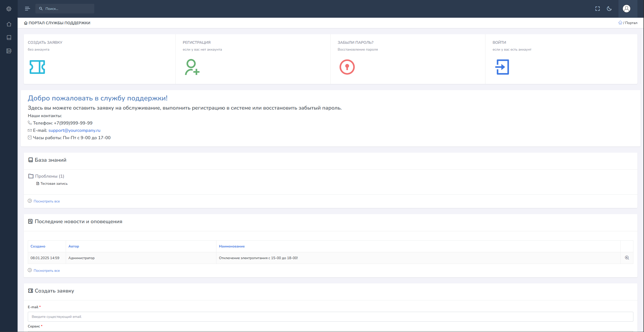Click Посмотреть все under База знаний
Image resolution: width=644 pixels, height=332 pixels.
tap(47, 201)
